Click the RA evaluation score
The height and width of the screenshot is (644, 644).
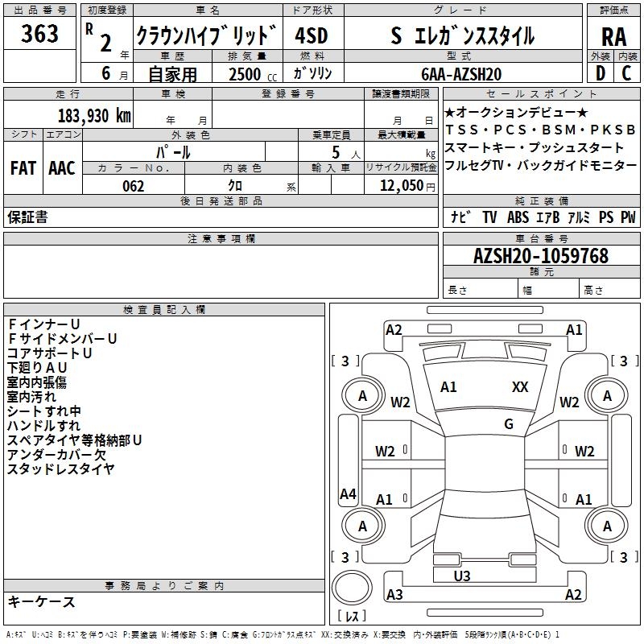pos(613,35)
